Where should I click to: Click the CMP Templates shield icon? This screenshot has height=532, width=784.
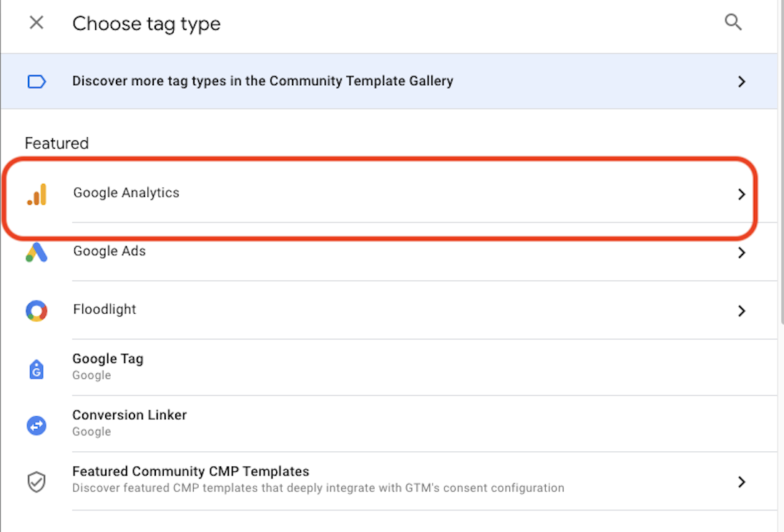tap(36, 482)
